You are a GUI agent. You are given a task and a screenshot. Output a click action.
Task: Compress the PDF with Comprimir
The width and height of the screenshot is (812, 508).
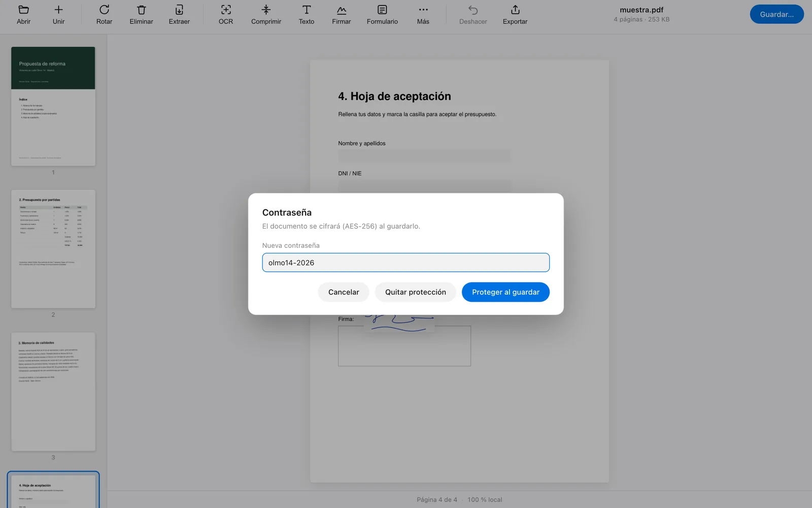point(266,15)
